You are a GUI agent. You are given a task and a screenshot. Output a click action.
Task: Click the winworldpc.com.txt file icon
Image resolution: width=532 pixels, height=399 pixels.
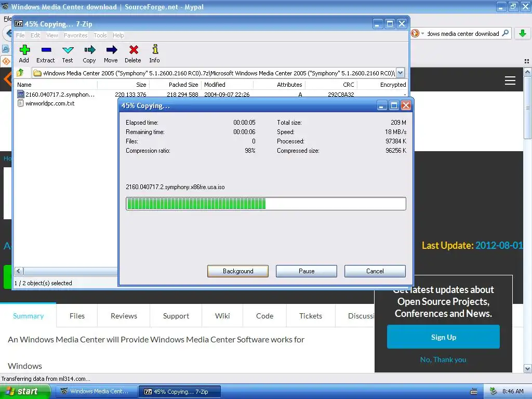click(20, 103)
